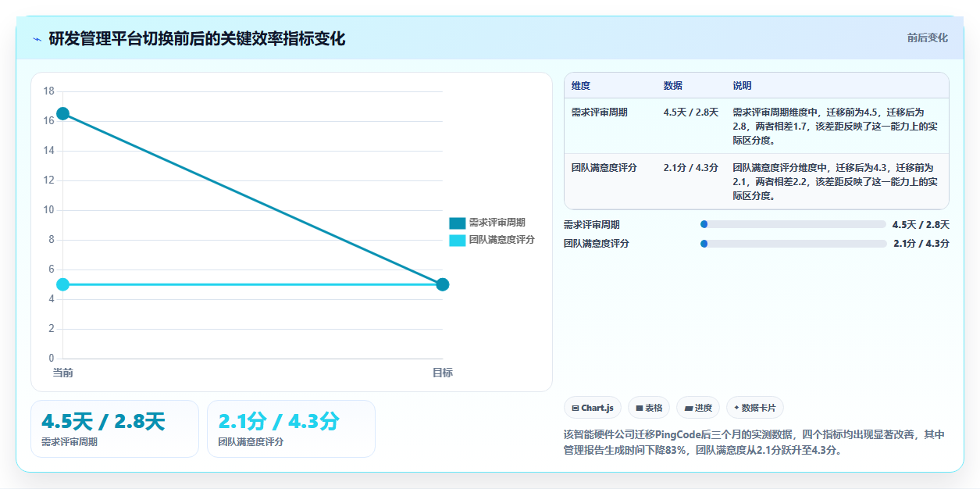Click the 进度 tag

pos(698,408)
